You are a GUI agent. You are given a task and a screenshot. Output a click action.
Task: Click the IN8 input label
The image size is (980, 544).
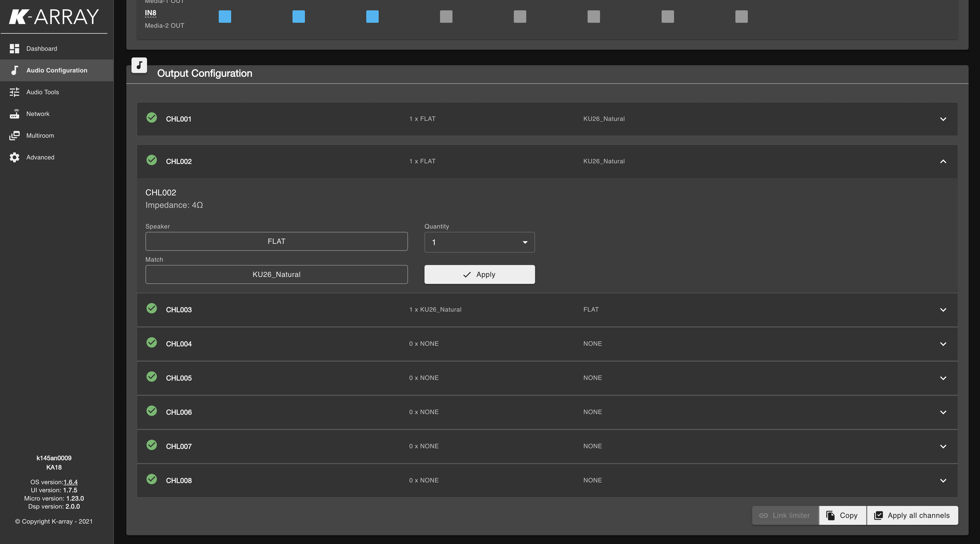(x=151, y=13)
